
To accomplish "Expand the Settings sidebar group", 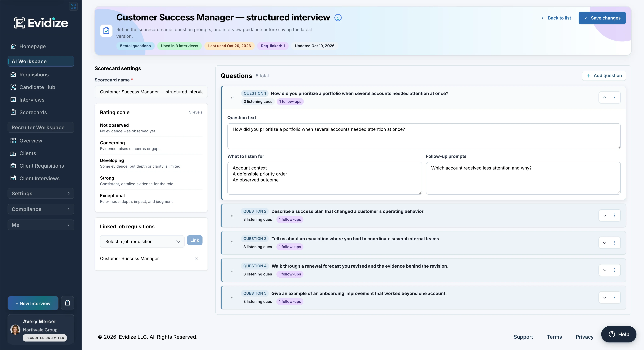I will (41, 193).
